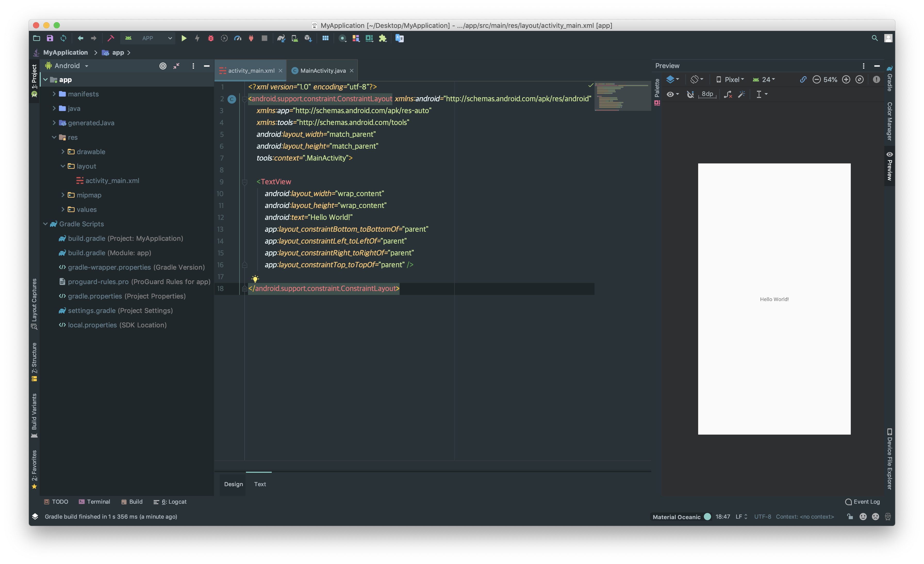Screen dimensions: 924x564
Task: Toggle autoconnect magnet in Preview toolbar
Action: pyautogui.click(x=690, y=95)
